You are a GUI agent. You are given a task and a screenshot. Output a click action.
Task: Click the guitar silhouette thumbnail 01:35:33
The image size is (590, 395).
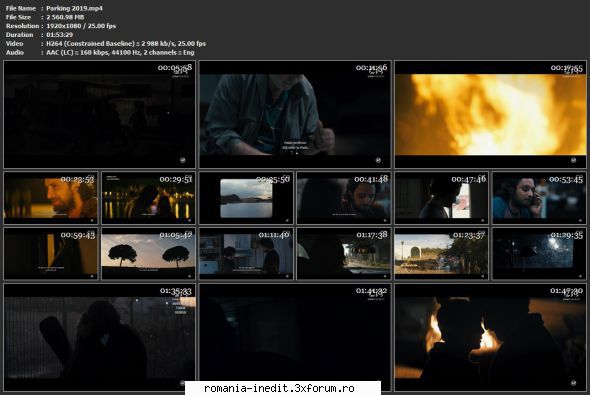coord(100,337)
